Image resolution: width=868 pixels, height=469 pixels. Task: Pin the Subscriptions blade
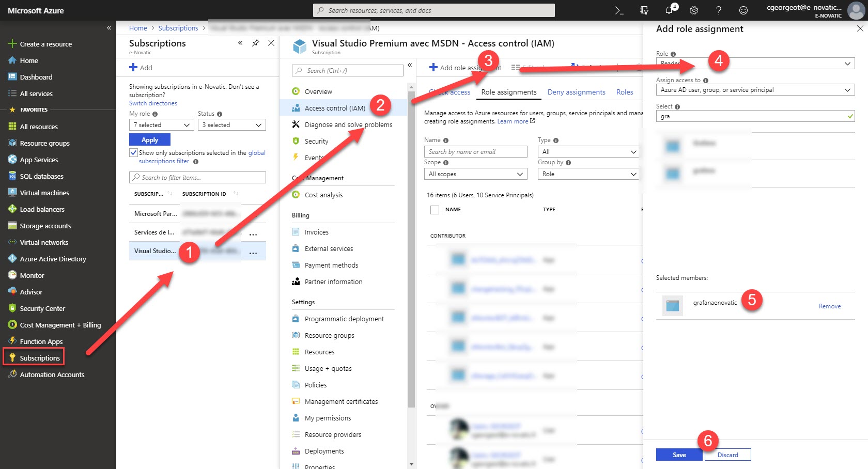[256, 43]
